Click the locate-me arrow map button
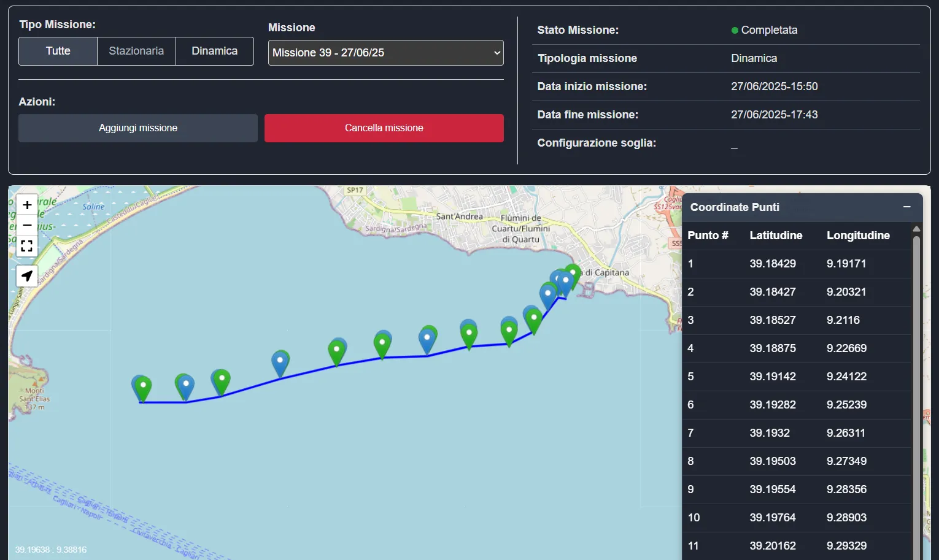The width and height of the screenshot is (939, 560). click(27, 276)
